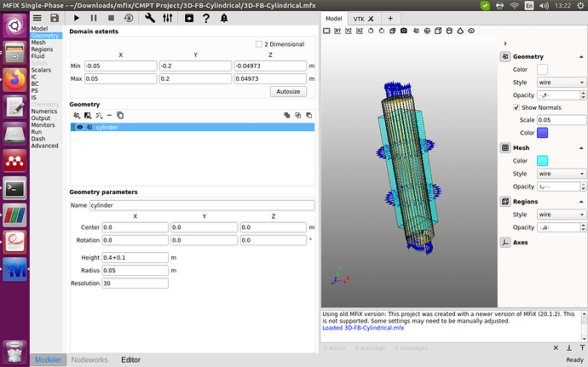Image resolution: width=588 pixels, height=367 pixels.
Task: Open the Regions pane in navigation
Action: pyautogui.click(x=42, y=49)
